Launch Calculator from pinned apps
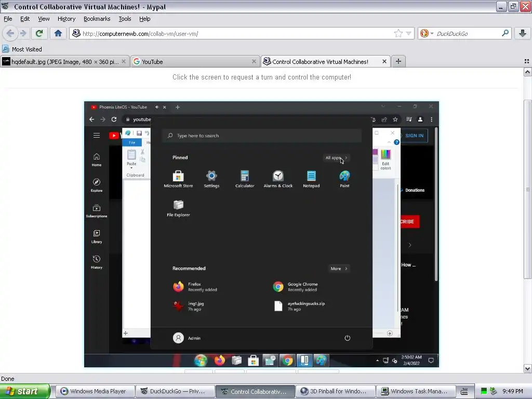This screenshot has width=532, height=399. pos(245,179)
